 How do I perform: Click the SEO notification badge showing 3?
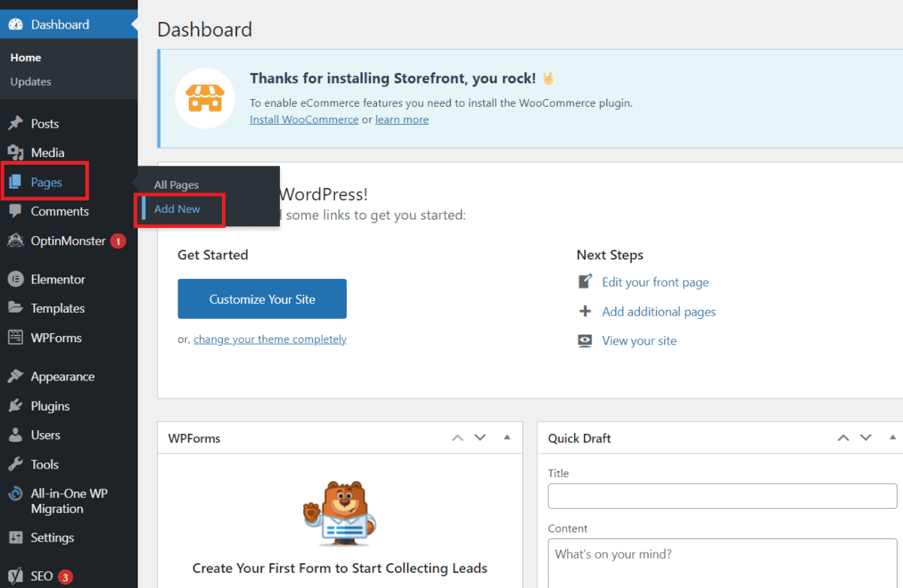coord(65,577)
